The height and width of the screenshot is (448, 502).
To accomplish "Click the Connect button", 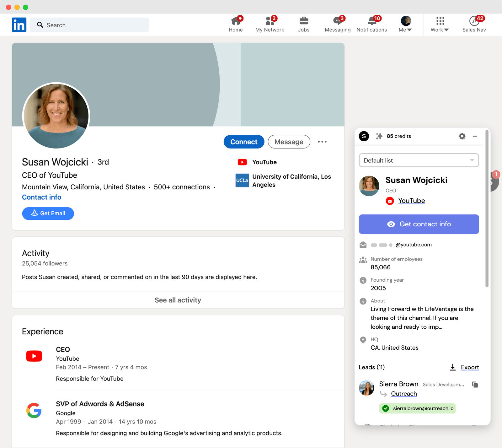I will click(x=244, y=142).
